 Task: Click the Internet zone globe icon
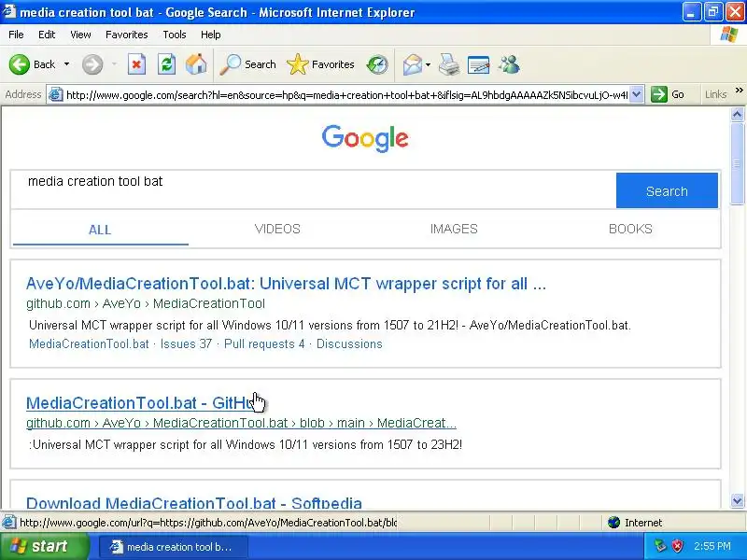[613, 523]
